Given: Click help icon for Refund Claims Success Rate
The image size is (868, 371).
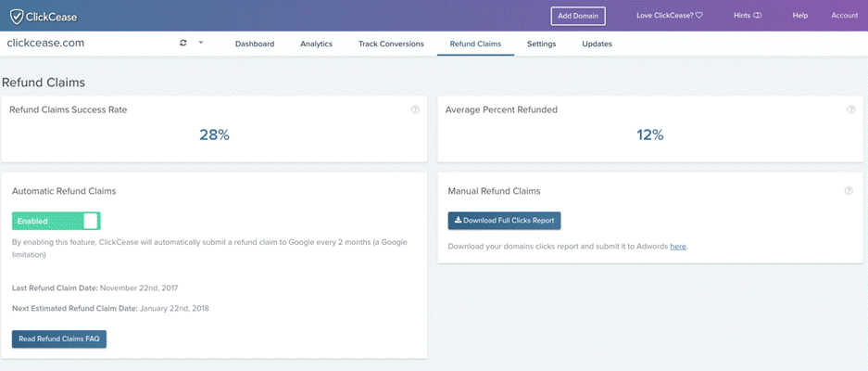Looking at the screenshot, I should [415, 109].
